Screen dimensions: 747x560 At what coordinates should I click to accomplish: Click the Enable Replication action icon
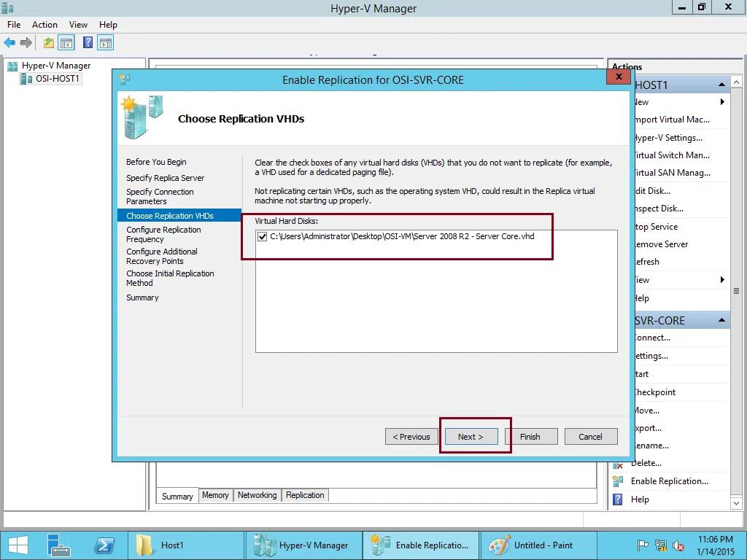[x=618, y=481]
